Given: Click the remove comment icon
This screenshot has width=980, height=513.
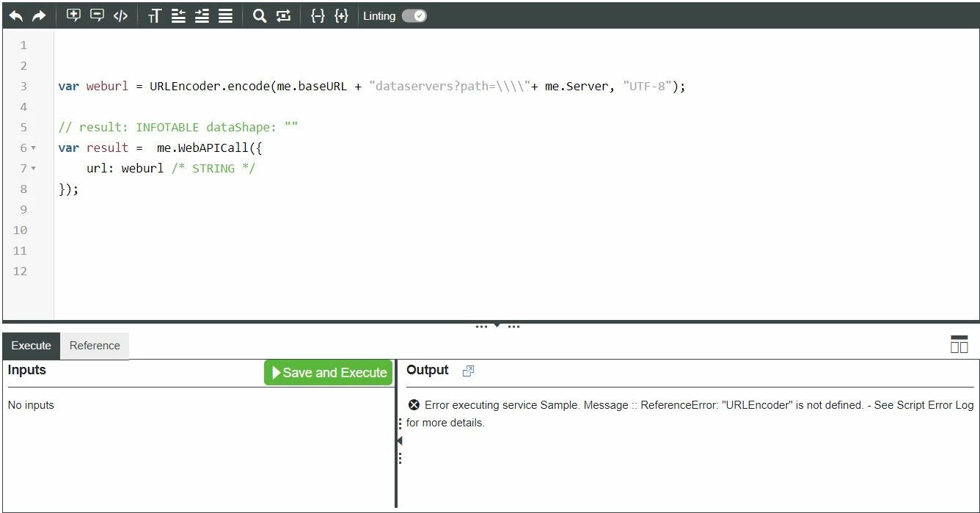Looking at the screenshot, I should tap(97, 15).
